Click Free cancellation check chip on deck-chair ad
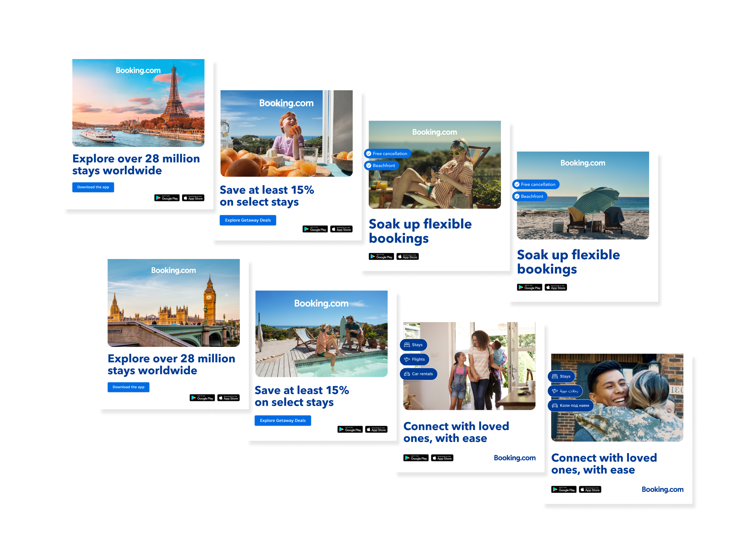 point(387,153)
